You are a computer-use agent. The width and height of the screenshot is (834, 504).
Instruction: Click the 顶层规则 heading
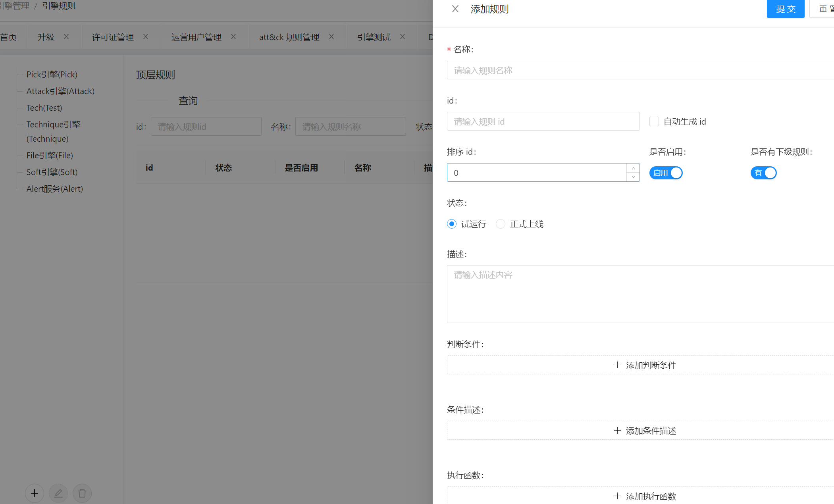coord(155,75)
